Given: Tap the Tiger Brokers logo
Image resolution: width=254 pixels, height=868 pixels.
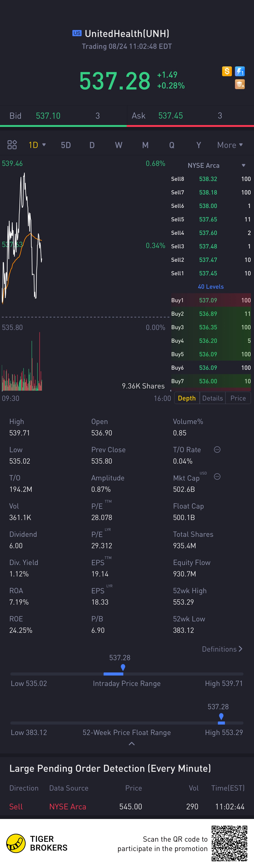Looking at the screenshot, I should pos(37,843).
